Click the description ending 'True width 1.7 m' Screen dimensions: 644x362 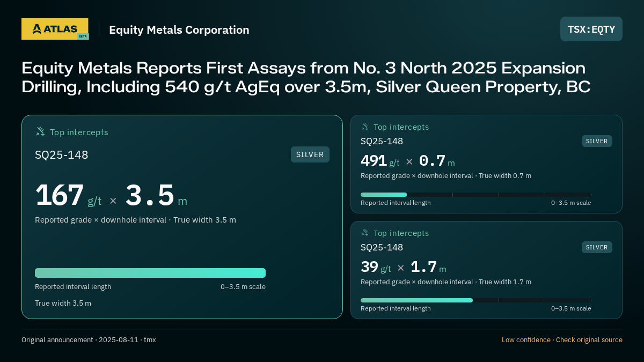pos(446,282)
